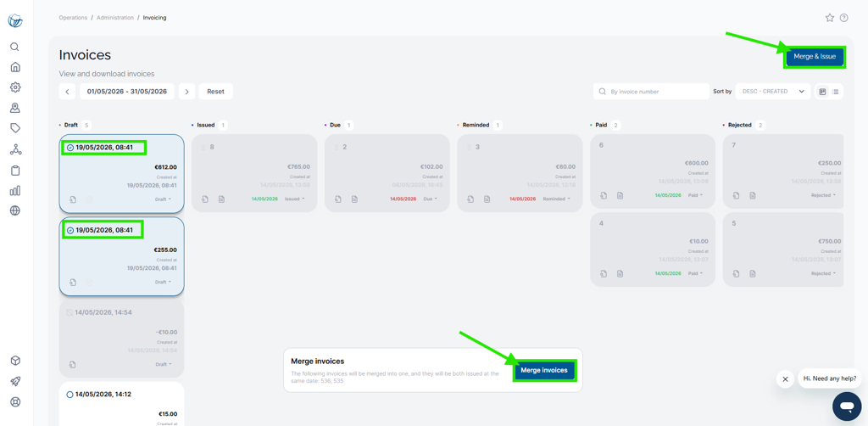Open preview icon on the €255.00 draft card

[x=73, y=282]
